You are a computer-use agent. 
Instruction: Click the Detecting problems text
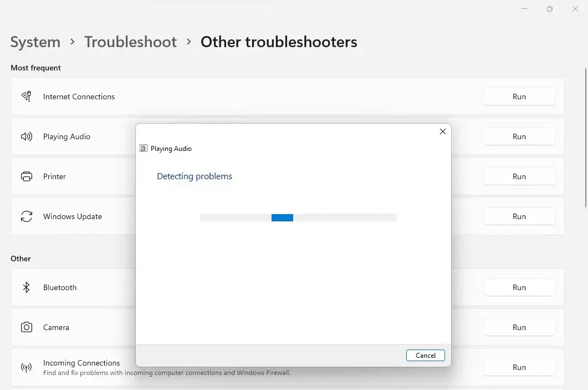click(195, 176)
